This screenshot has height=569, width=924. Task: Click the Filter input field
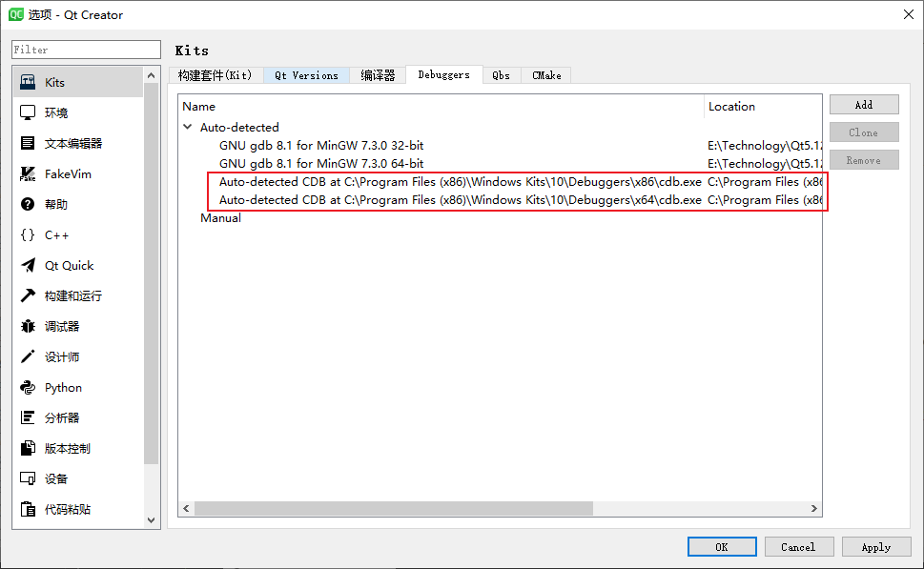pos(86,50)
